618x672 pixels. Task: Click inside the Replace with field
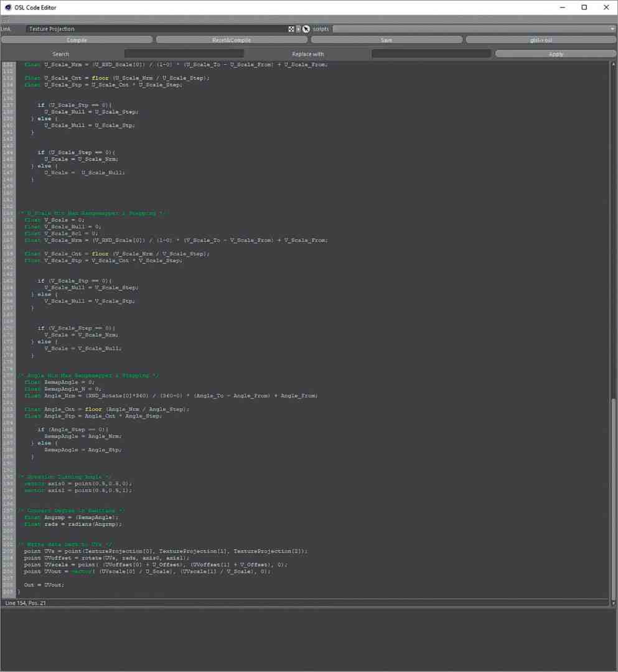coord(431,54)
